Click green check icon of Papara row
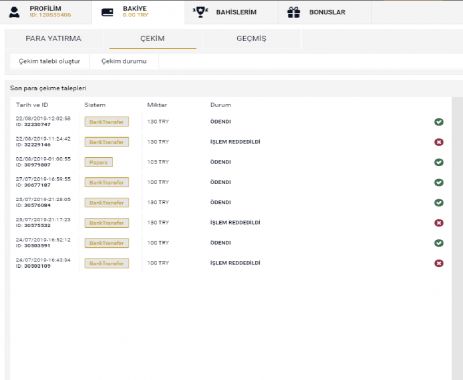This screenshot has height=380, width=463. click(x=439, y=162)
